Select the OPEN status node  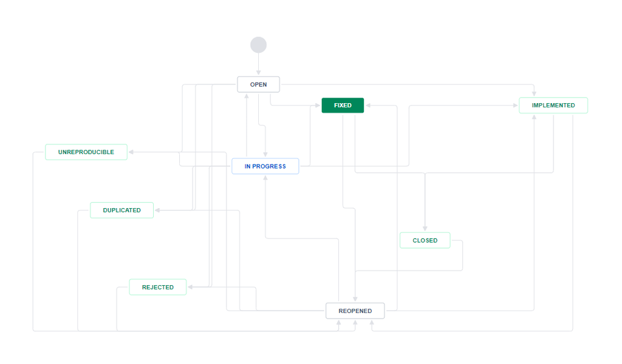(258, 84)
